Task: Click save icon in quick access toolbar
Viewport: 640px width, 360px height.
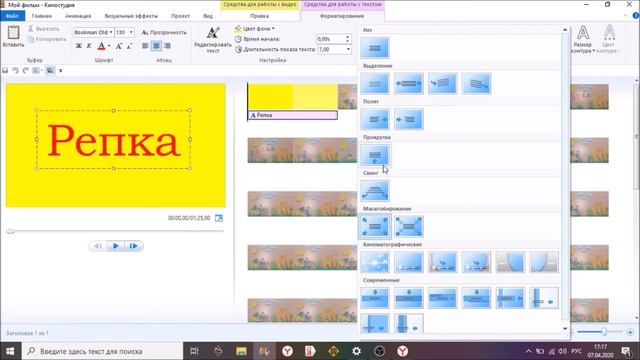Action: 5,71
